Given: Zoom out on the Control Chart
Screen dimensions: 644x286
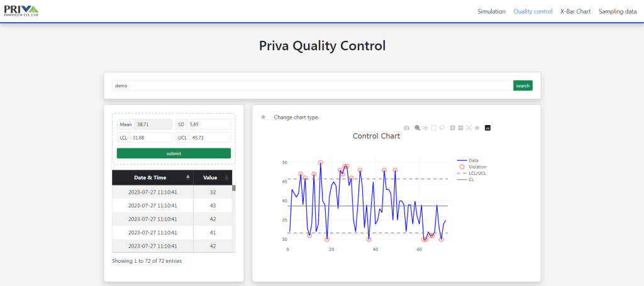Looking at the screenshot, I should coord(461,128).
